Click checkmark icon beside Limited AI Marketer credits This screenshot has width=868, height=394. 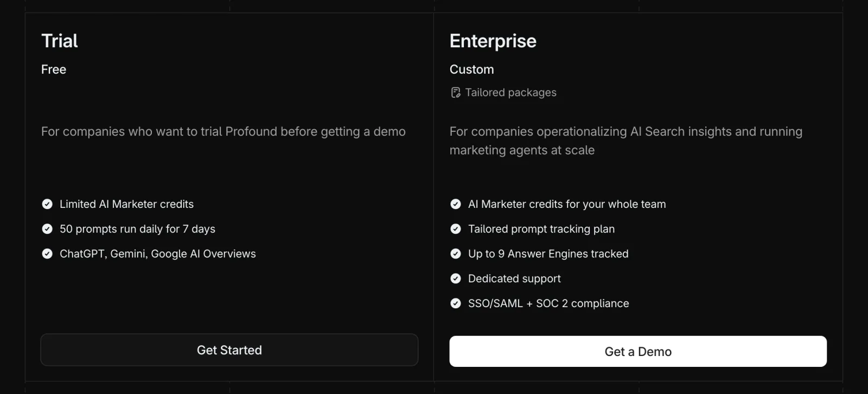(47, 204)
